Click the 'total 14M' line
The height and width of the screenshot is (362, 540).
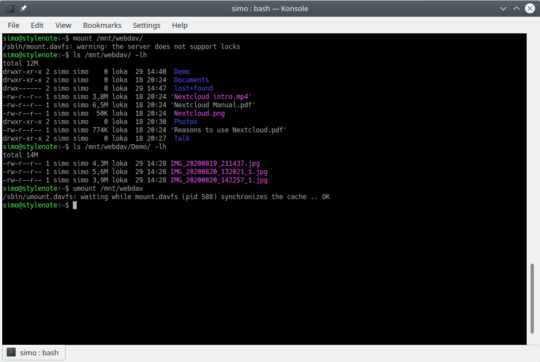[x=20, y=155]
